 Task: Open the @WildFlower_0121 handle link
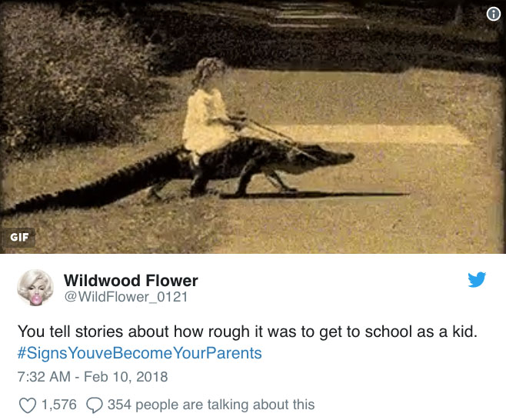click(125, 297)
